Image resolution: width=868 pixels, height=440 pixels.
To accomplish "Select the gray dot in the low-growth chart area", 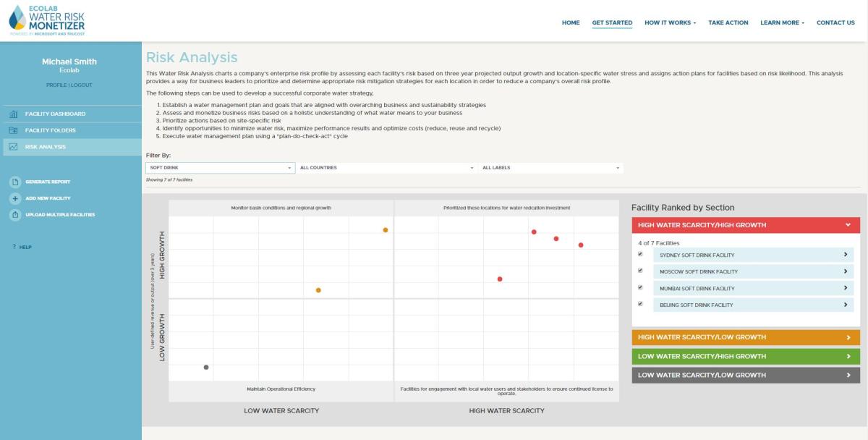I will (206, 368).
